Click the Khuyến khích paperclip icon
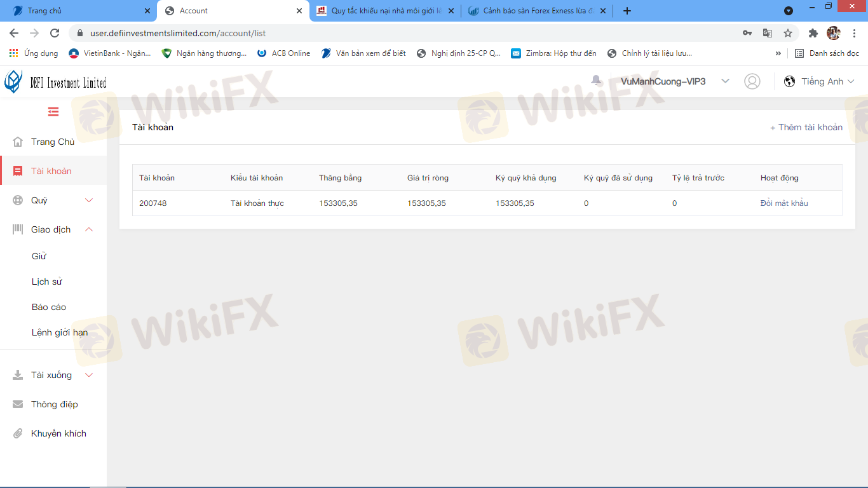 coord(18,433)
